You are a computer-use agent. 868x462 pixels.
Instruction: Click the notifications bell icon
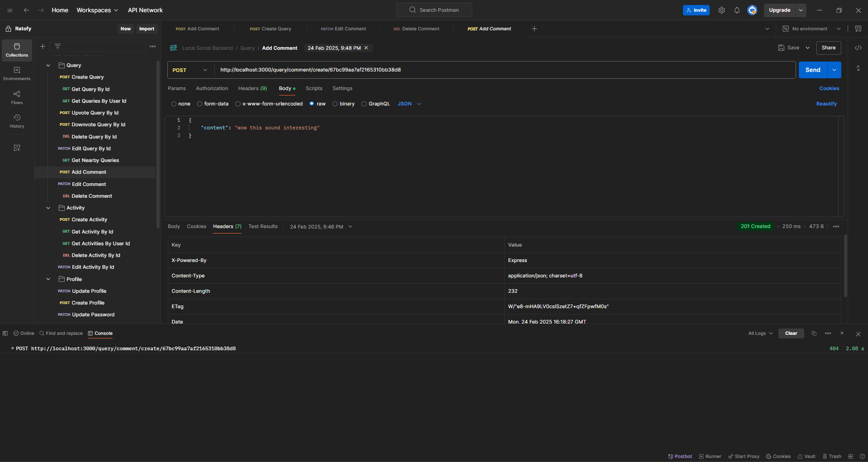pyautogui.click(x=737, y=10)
